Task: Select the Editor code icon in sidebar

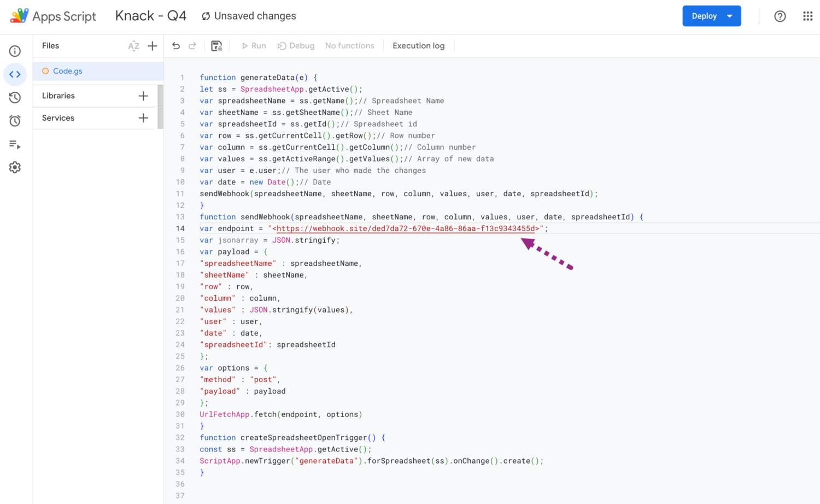Action: click(15, 74)
